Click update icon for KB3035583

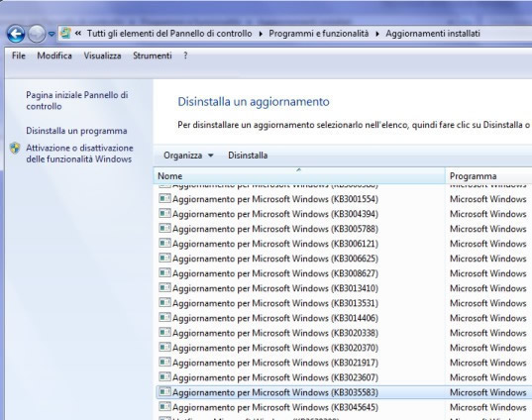pyautogui.click(x=164, y=392)
